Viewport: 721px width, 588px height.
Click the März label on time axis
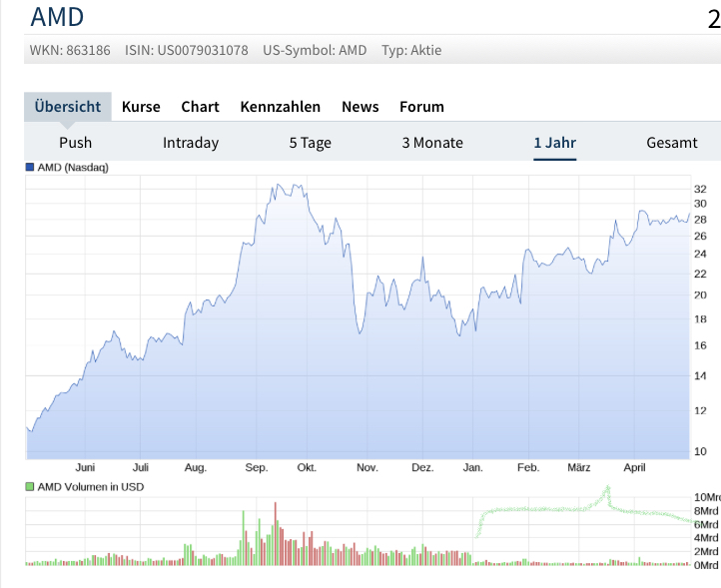(x=579, y=467)
